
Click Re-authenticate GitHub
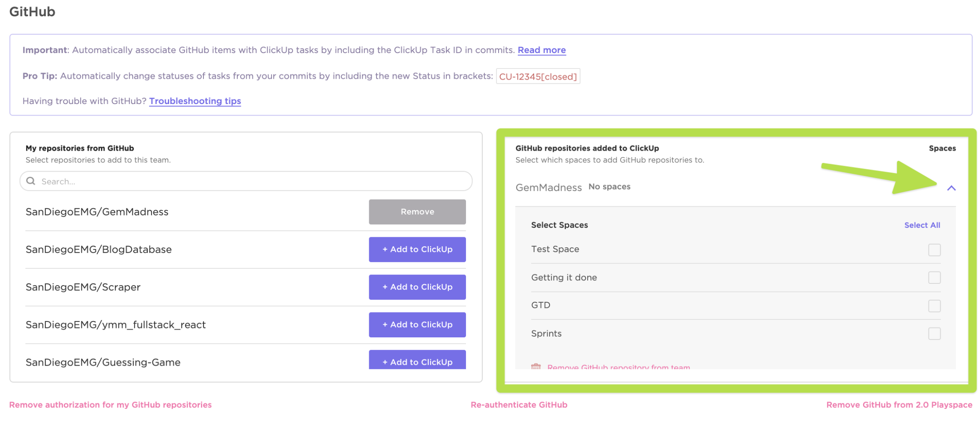point(519,405)
